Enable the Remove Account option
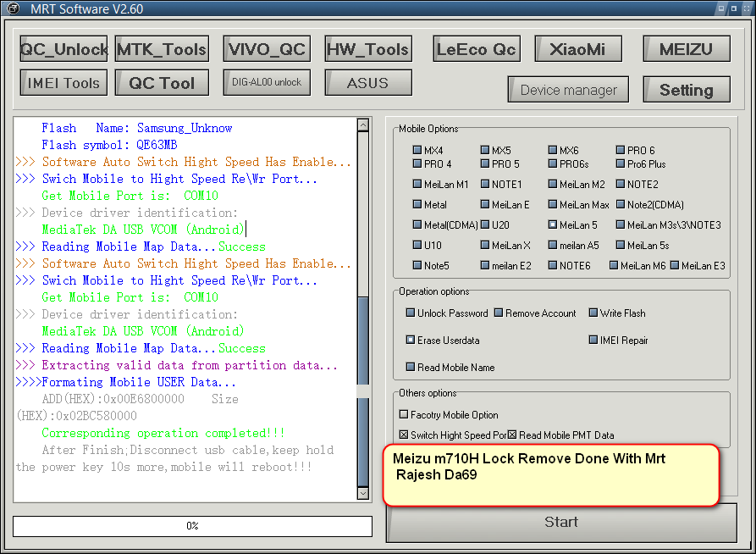This screenshot has width=756, height=554. point(499,313)
